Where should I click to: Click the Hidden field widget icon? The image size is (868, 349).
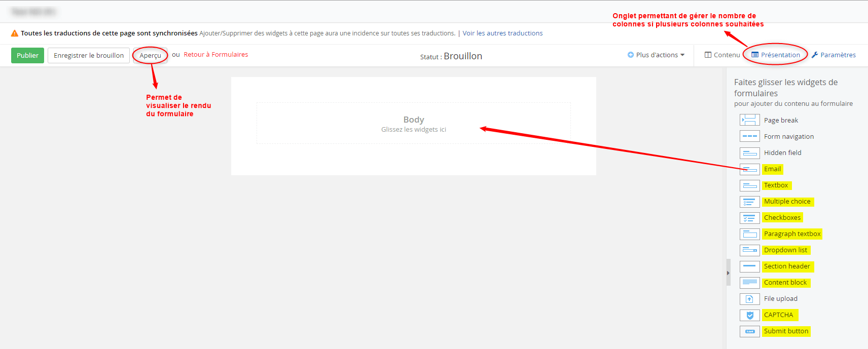pos(749,153)
